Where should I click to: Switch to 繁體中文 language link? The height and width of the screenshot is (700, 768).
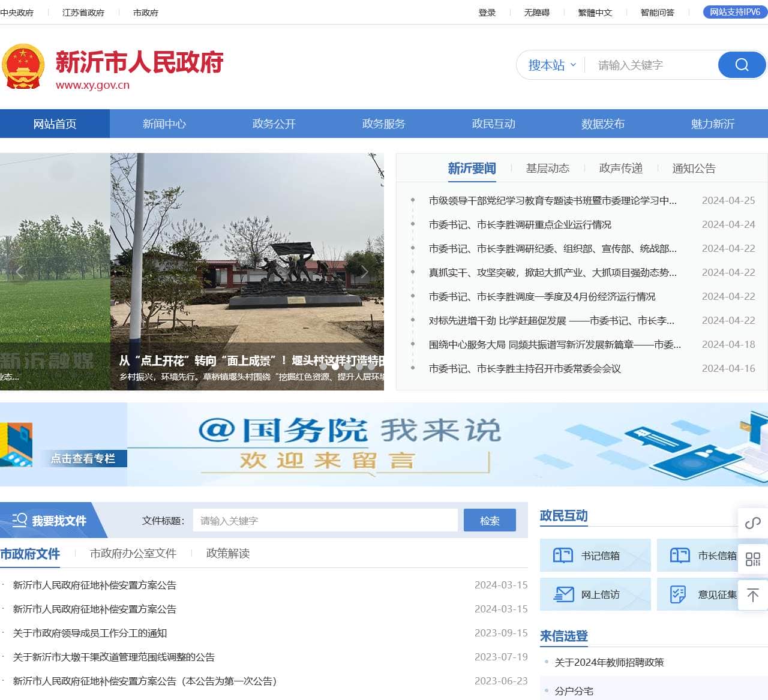click(x=595, y=13)
